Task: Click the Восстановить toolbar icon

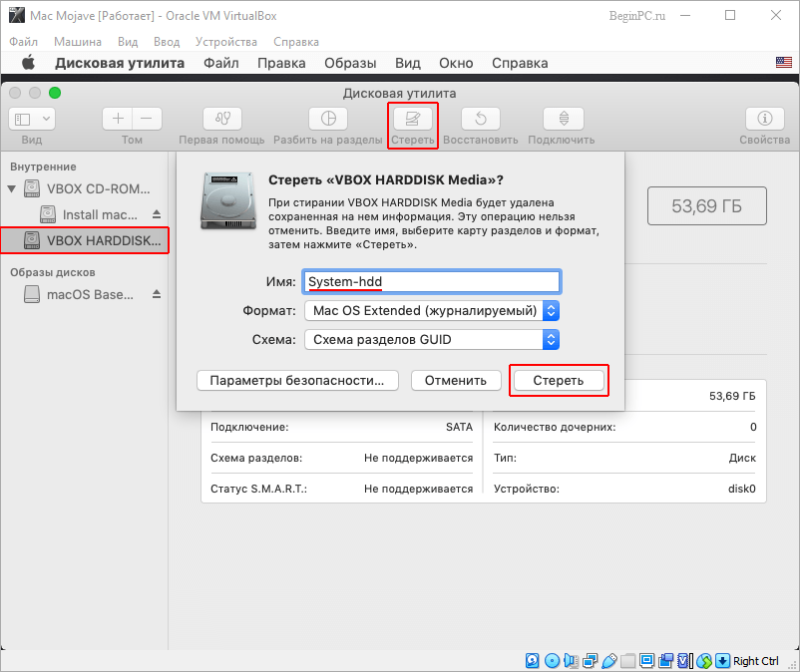Action: tap(481, 119)
